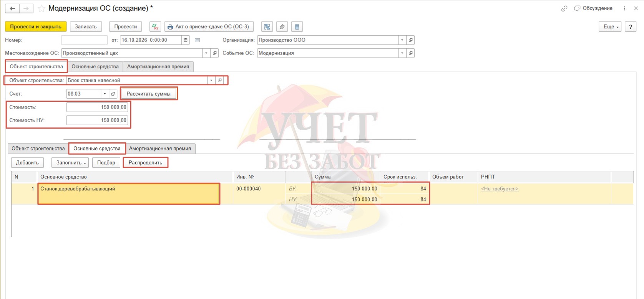Attach files with the paperclip icon
644x299 pixels.
[282, 26]
